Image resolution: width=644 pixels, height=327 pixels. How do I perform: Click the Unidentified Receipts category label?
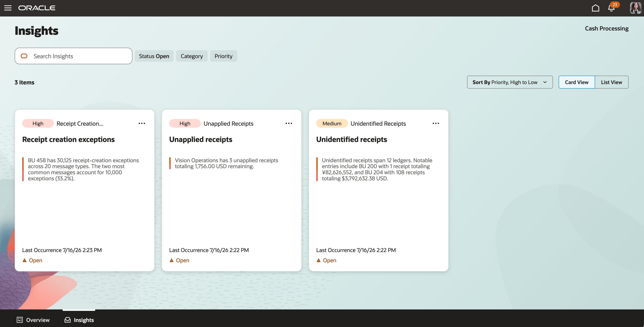(378, 124)
